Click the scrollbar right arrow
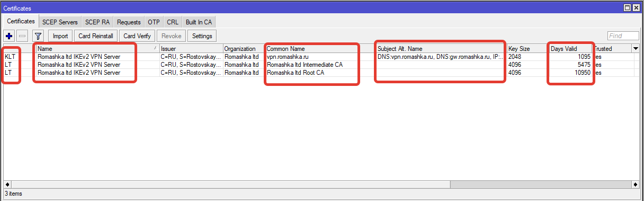 coord(636,185)
